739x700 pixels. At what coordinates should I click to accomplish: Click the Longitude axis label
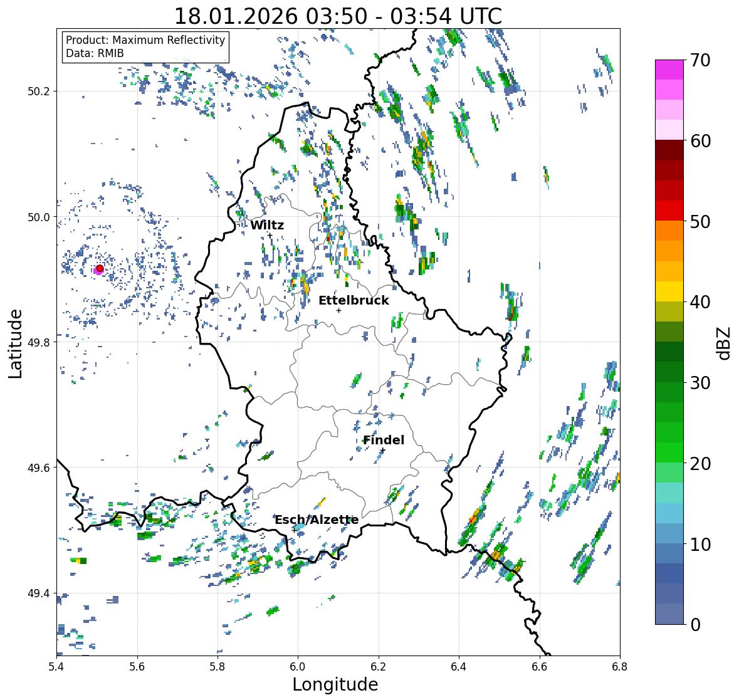(x=335, y=684)
